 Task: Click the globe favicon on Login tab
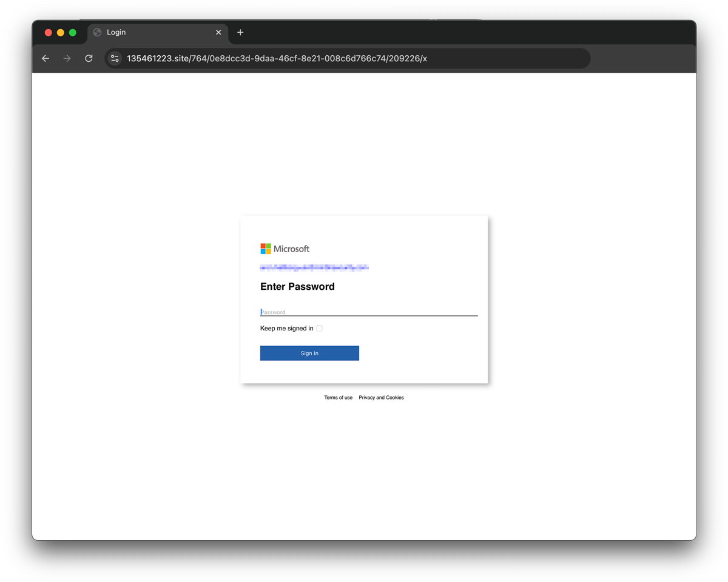(x=97, y=32)
